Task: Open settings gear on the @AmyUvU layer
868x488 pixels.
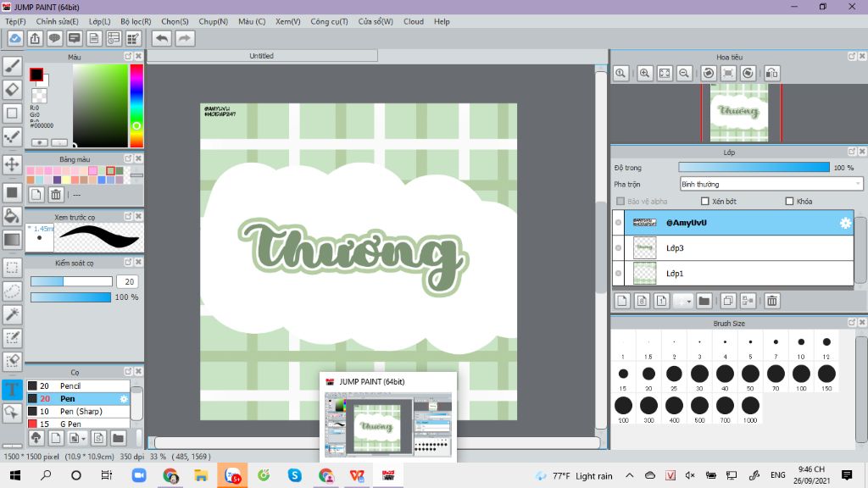Action: click(x=845, y=223)
